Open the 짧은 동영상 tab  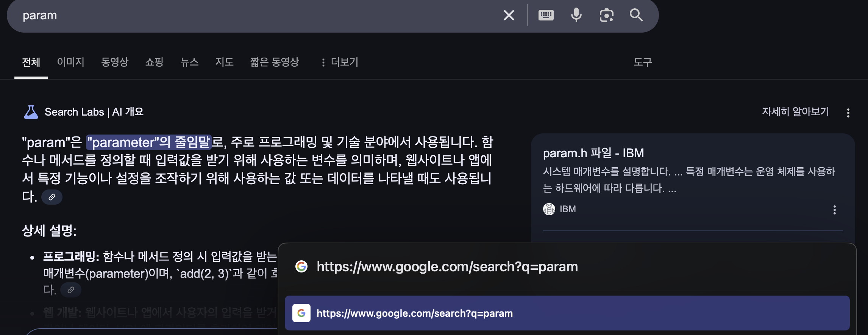[x=275, y=62]
